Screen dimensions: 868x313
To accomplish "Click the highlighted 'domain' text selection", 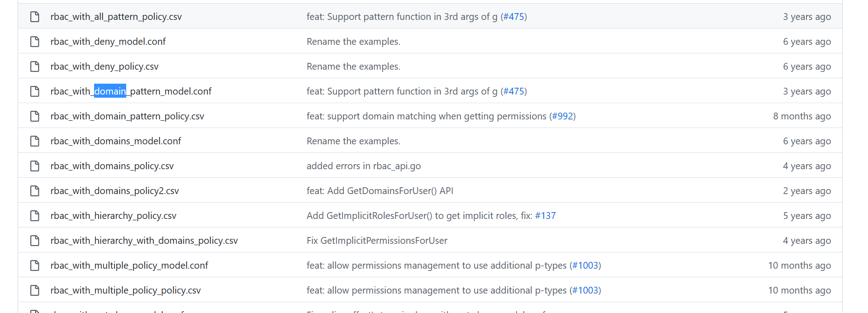I will [x=109, y=91].
